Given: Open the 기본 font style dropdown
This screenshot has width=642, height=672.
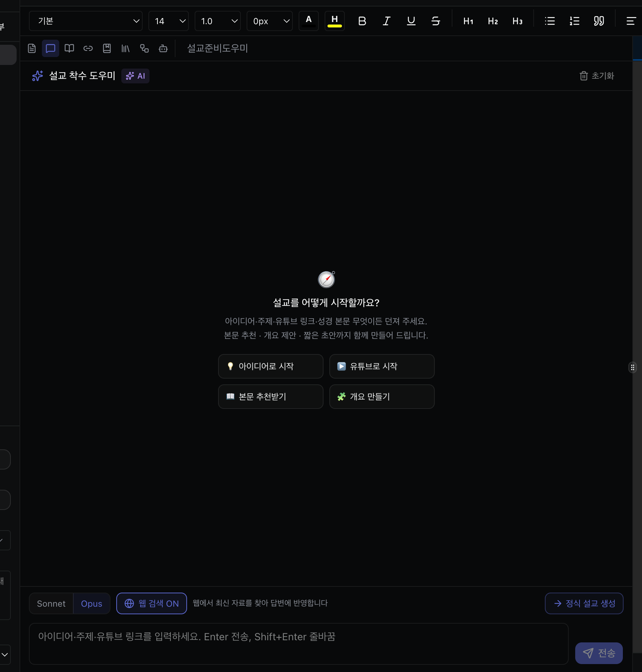Looking at the screenshot, I should 86,21.
